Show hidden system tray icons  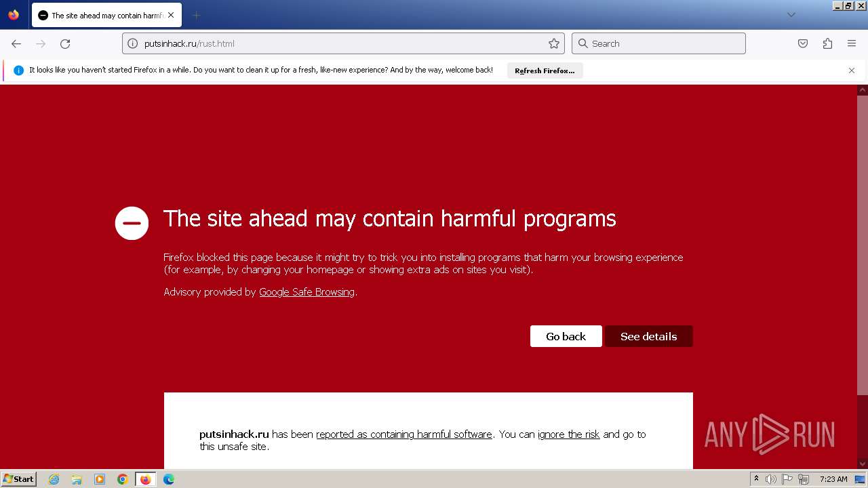point(756,479)
